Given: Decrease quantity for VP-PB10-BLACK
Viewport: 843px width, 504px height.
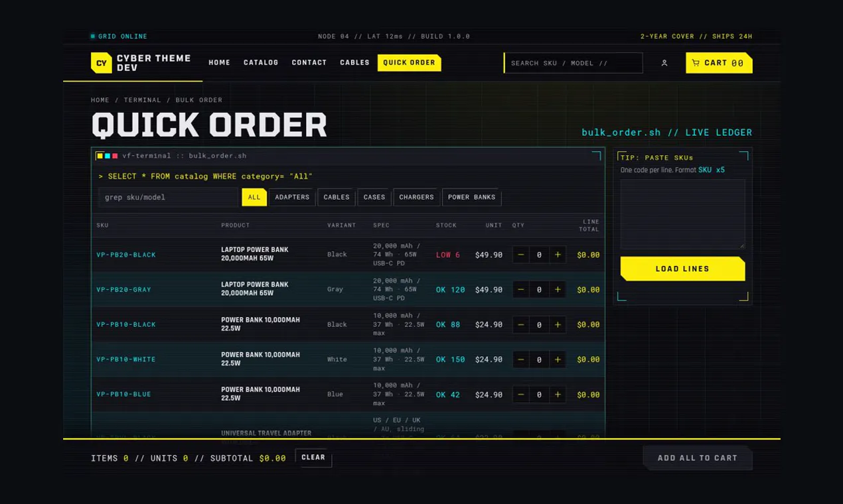Looking at the screenshot, I should coord(521,325).
